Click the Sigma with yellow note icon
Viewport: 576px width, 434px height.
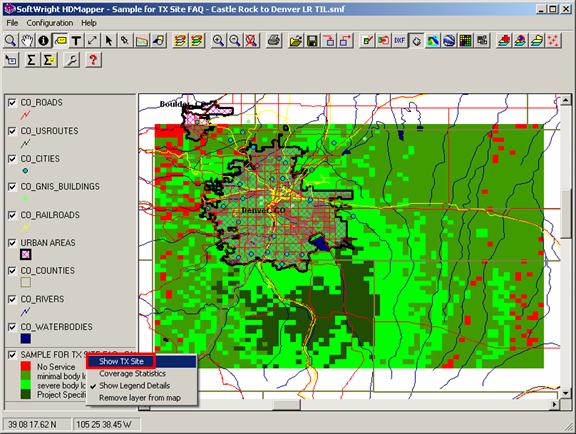(49, 60)
